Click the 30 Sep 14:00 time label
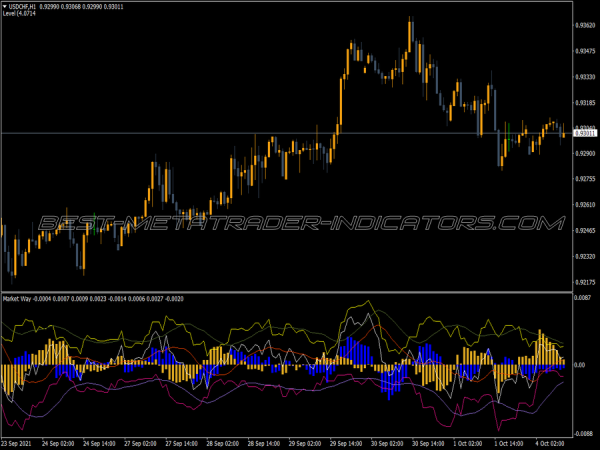The width and height of the screenshot is (600, 450). tap(429, 443)
